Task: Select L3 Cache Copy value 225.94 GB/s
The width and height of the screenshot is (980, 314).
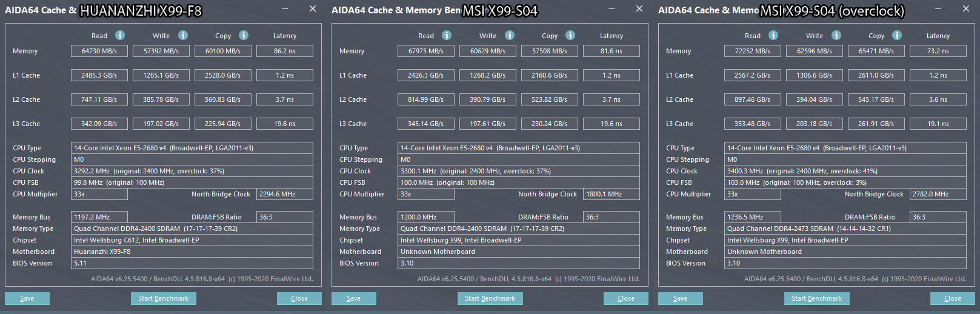Action: click(223, 124)
